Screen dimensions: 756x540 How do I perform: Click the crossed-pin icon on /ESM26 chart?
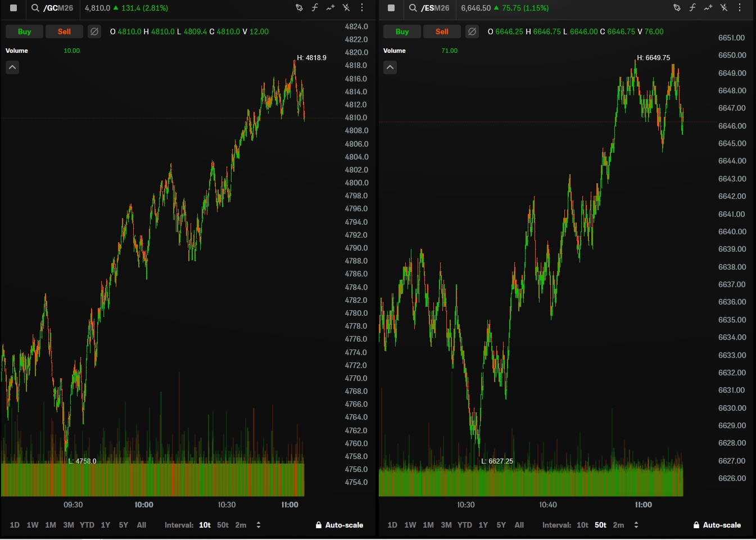coord(724,8)
